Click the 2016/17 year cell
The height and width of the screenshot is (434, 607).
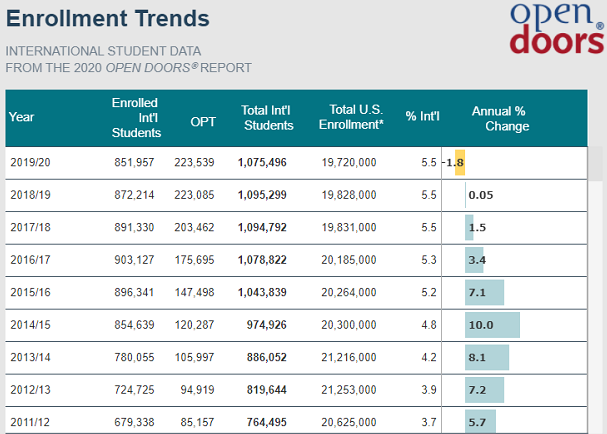[x=30, y=260]
